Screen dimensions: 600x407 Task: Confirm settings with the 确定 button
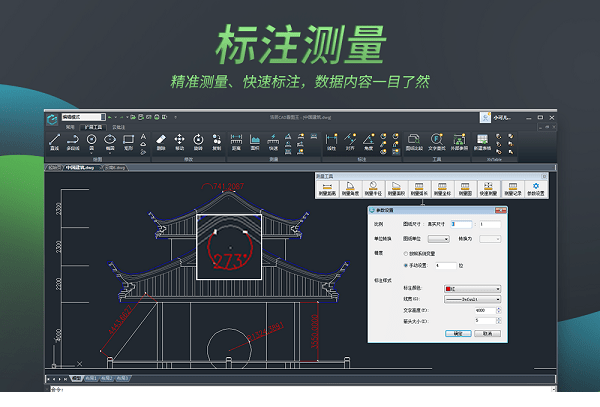click(x=458, y=334)
